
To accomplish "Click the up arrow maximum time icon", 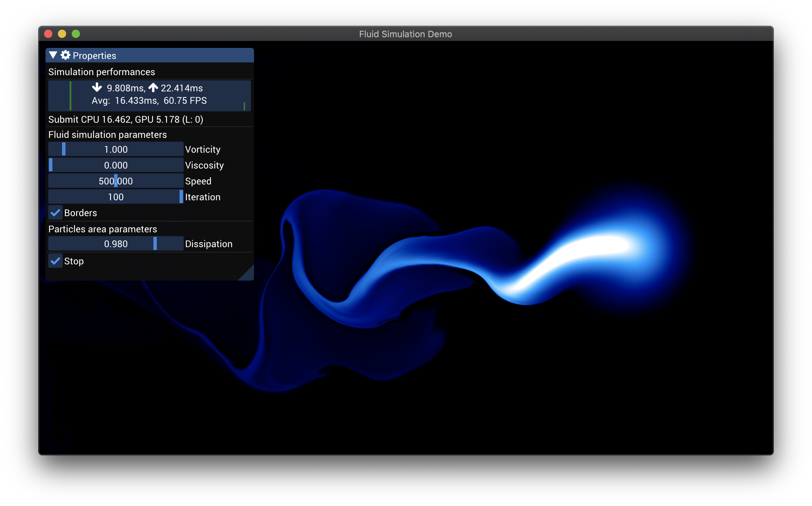I will point(153,88).
